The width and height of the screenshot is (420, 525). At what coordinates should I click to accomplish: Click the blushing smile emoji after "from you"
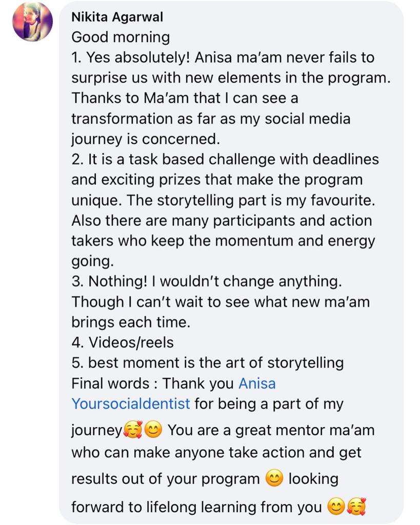335,508
